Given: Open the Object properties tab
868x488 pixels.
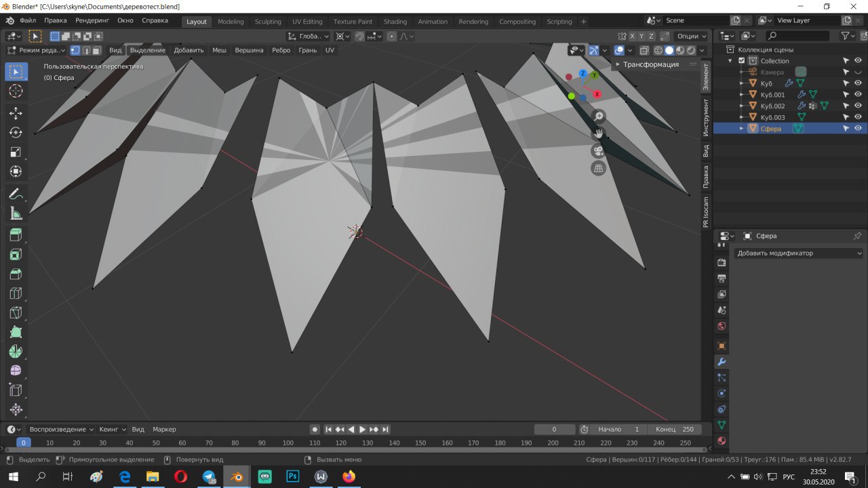Looking at the screenshot, I should (x=722, y=346).
